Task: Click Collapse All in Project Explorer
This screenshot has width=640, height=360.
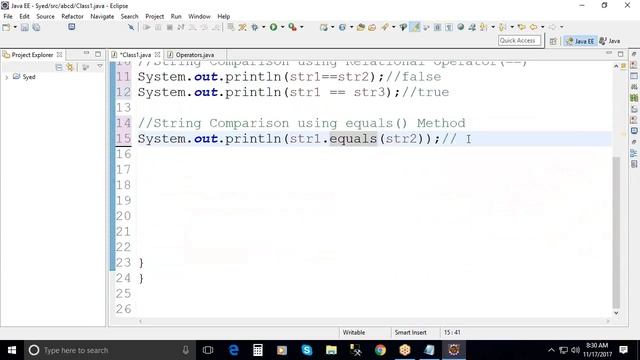Action: (59, 67)
